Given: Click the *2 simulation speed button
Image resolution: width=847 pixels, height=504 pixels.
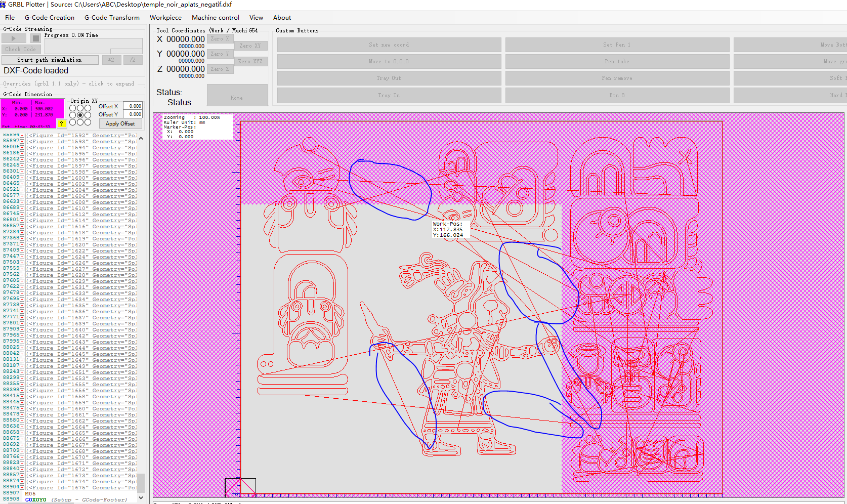Looking at the screenshot, I should point(111,60).
